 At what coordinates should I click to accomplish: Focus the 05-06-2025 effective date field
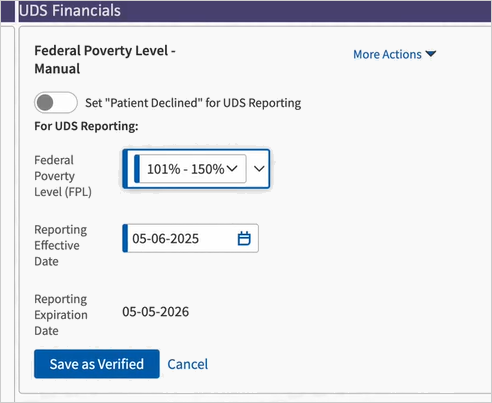[x=190, y=238]
